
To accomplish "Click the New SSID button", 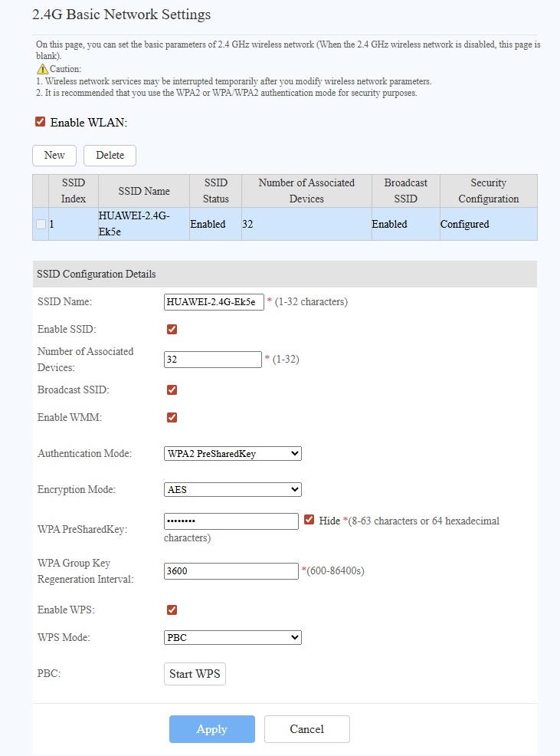I will click(x=54, y=156).
